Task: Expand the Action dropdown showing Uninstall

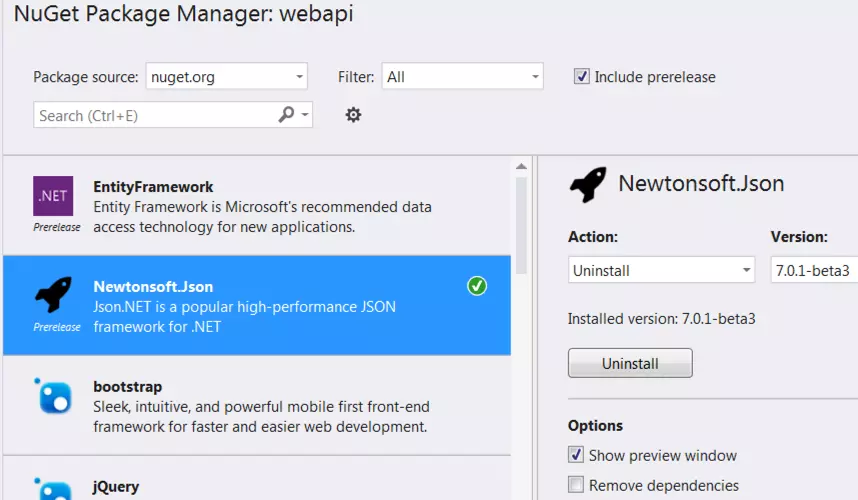Action: [x=661, y=270]
